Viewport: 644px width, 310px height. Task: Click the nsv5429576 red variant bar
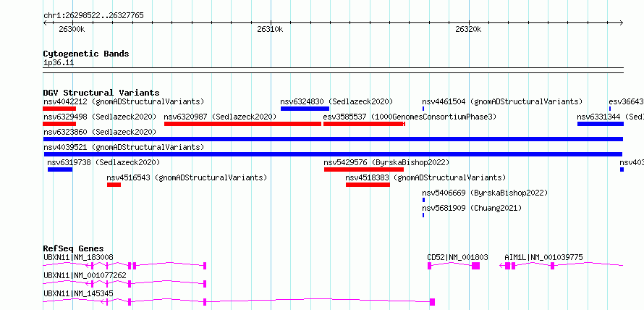[x=364, y=169]
